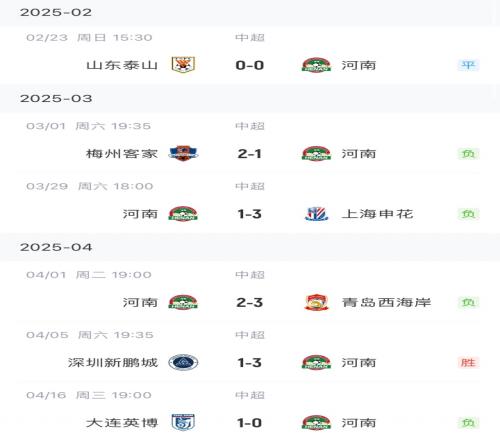This screenshot has height=440, width=500.
Task: Open the 2-1 Meizhou match score
Action: click(x=250, y=154)
